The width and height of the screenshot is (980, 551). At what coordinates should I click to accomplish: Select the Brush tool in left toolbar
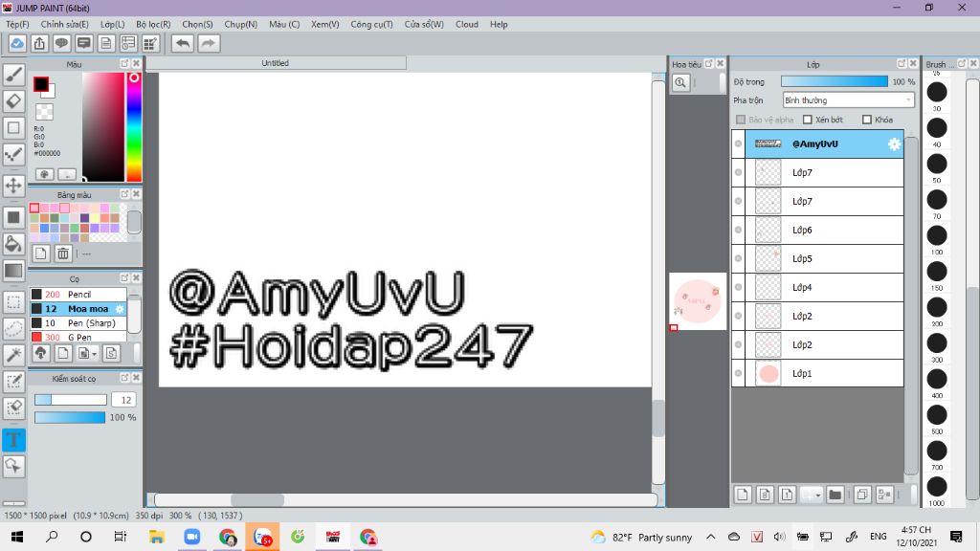point(13,75)
